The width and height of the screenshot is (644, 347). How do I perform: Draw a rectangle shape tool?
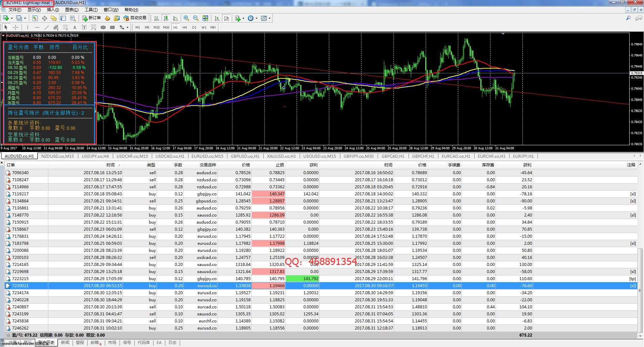(113, 27)
